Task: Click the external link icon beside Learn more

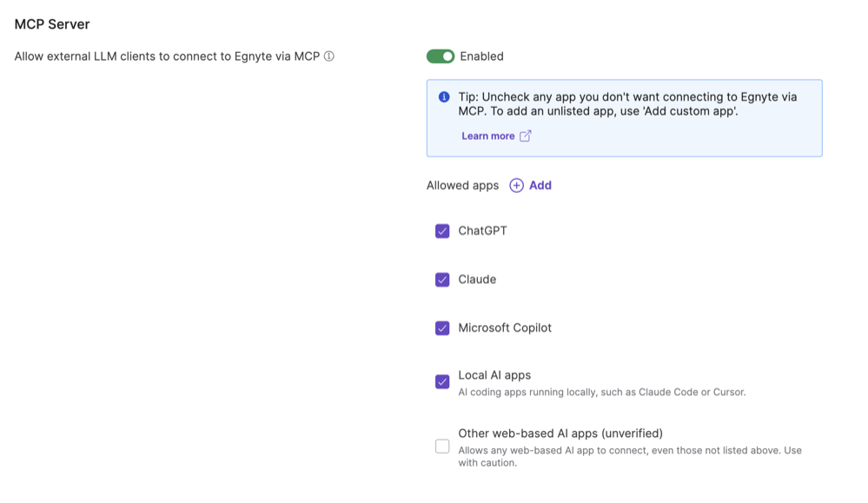Action: tap(526, 136)
